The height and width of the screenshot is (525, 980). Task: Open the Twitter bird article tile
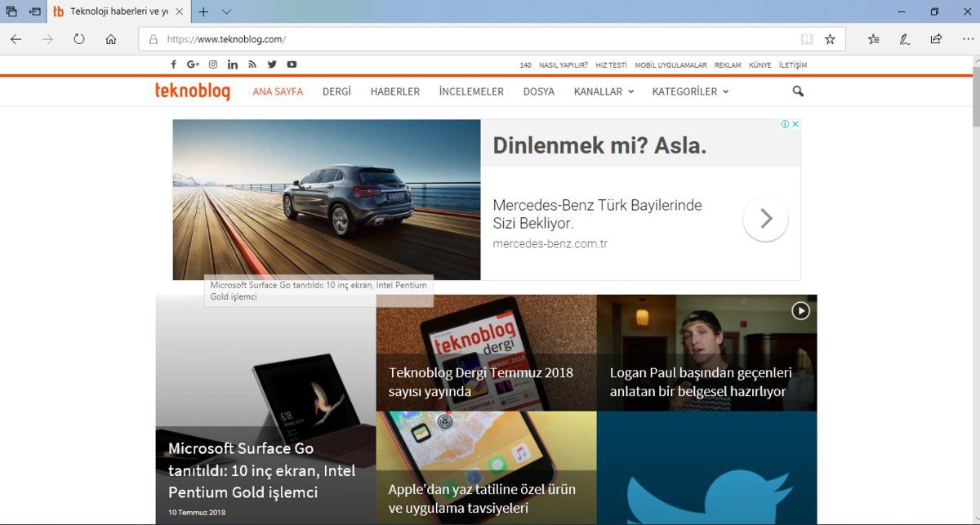[706, 468]
